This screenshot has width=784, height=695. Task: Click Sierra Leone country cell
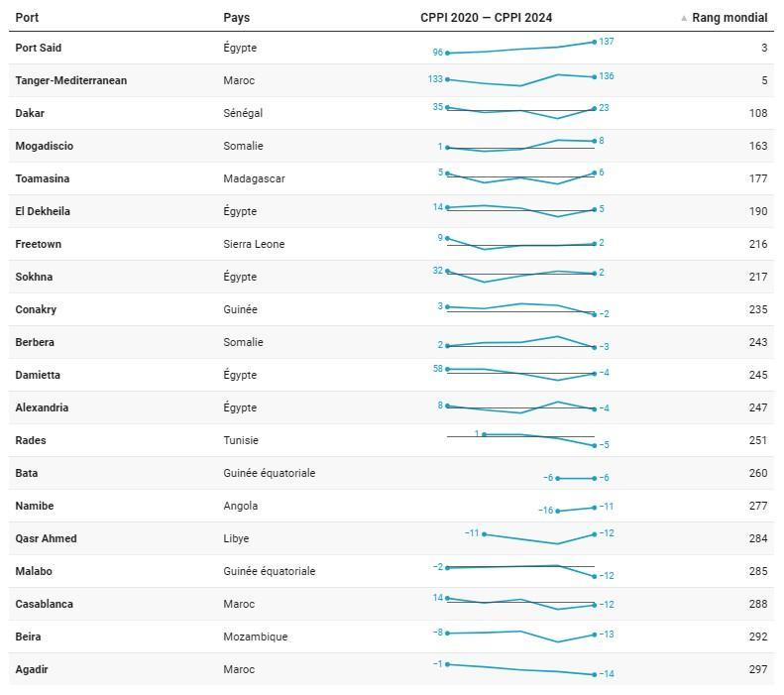[x=254, y=244]
